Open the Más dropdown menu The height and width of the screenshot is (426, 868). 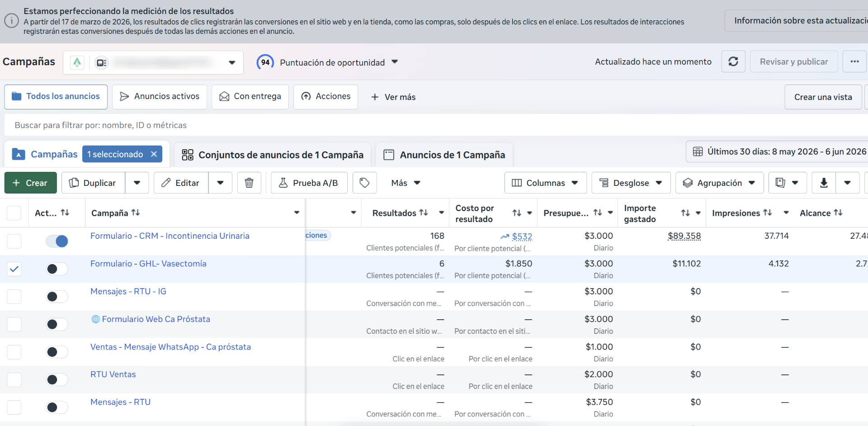(x=406, y=183)
